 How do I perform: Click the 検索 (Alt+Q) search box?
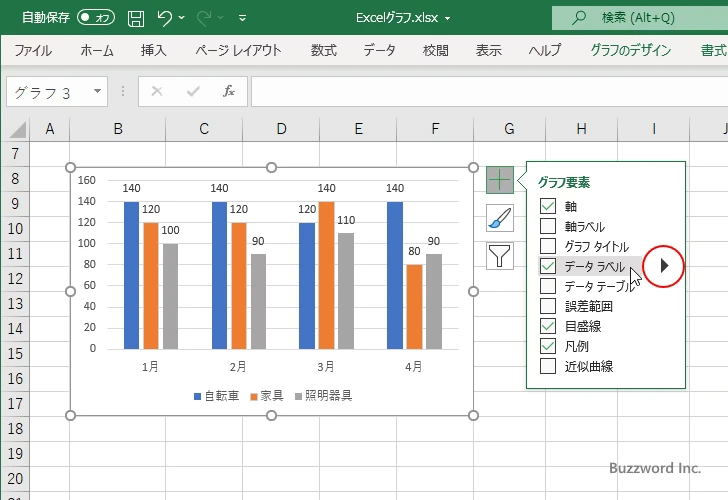640,18
